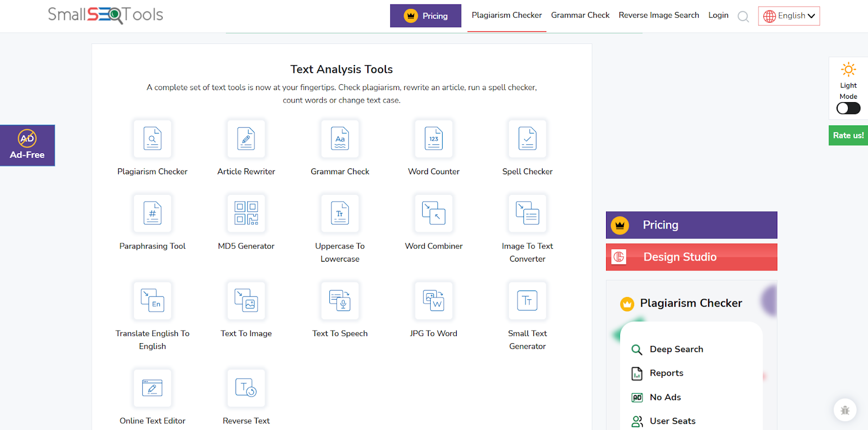Open the Text To Speech text link
This screenshot has height=430, width=868.
[340, 333]
